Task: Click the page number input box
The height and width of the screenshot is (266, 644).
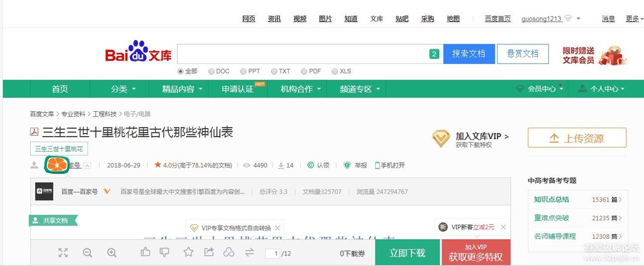Action: point(272,254)
